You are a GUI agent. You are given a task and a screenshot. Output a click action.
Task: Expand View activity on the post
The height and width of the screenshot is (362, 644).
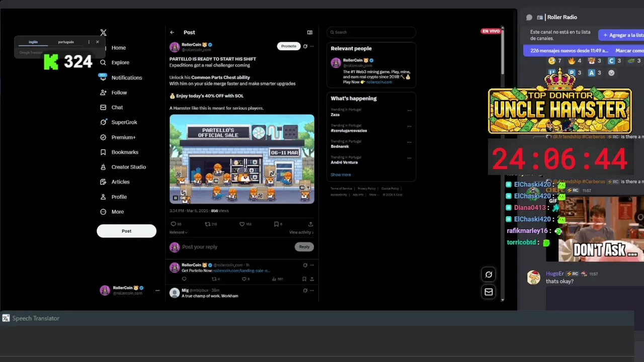[x=301, y=232]
